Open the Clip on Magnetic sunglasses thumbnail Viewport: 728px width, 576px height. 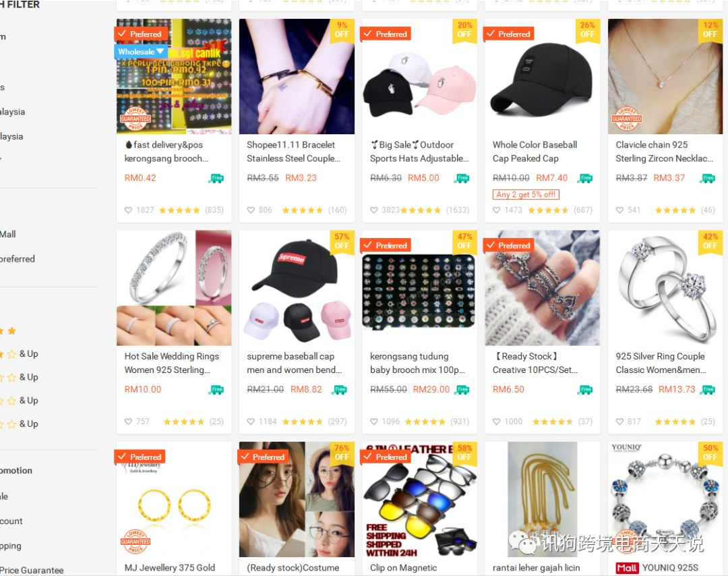(x=419, y=499)
